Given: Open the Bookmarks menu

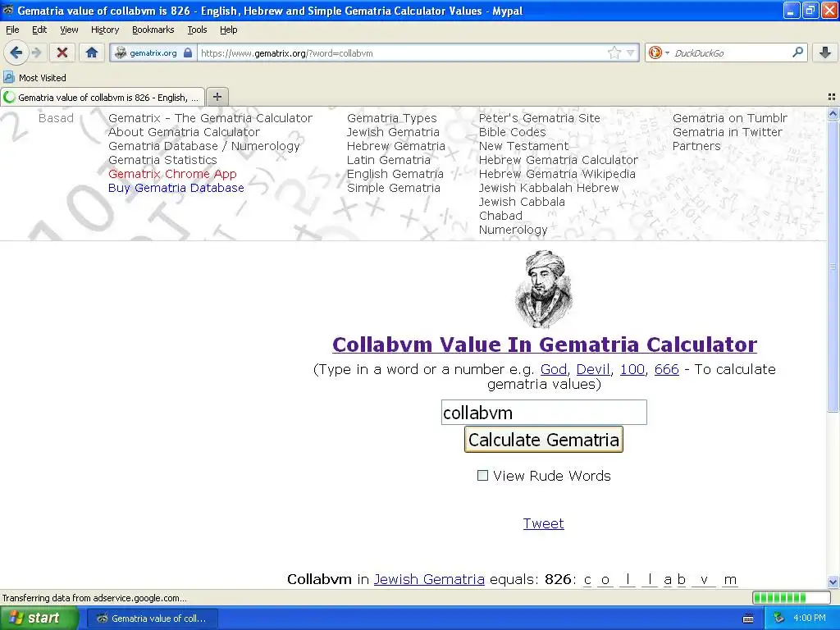Looking at the screenshot, I should tap(153, 30).
